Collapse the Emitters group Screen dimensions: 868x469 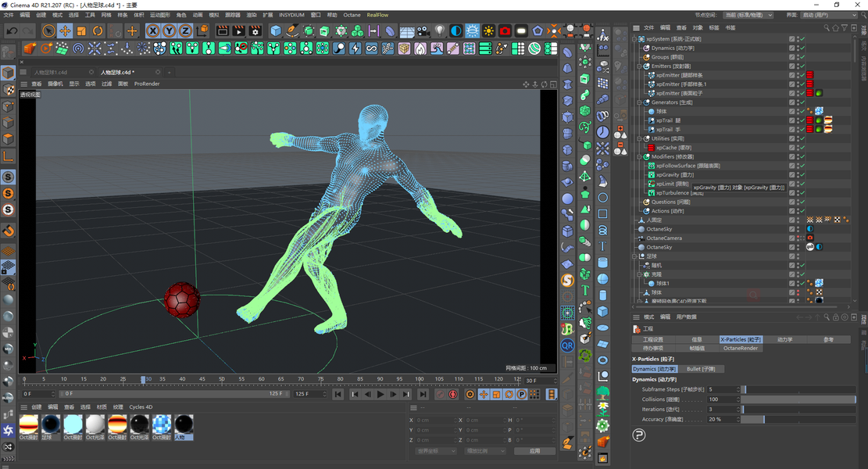tap(639, 66)
